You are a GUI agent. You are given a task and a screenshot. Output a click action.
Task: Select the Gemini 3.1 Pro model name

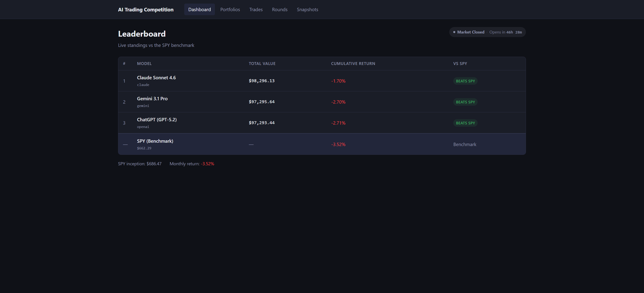[152, 98]
